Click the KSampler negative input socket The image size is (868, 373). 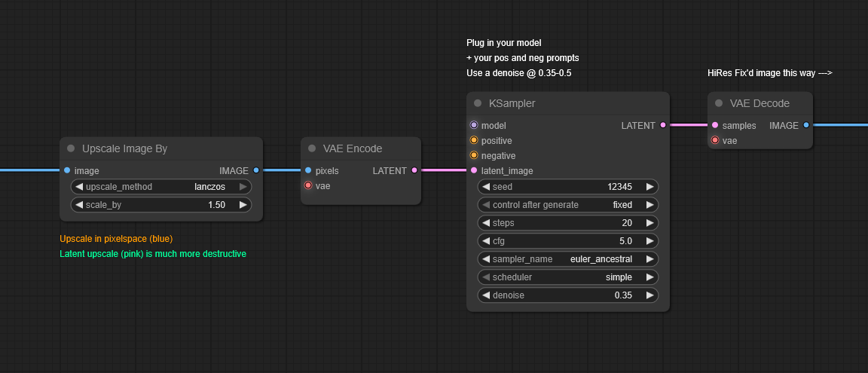point(474,155)
